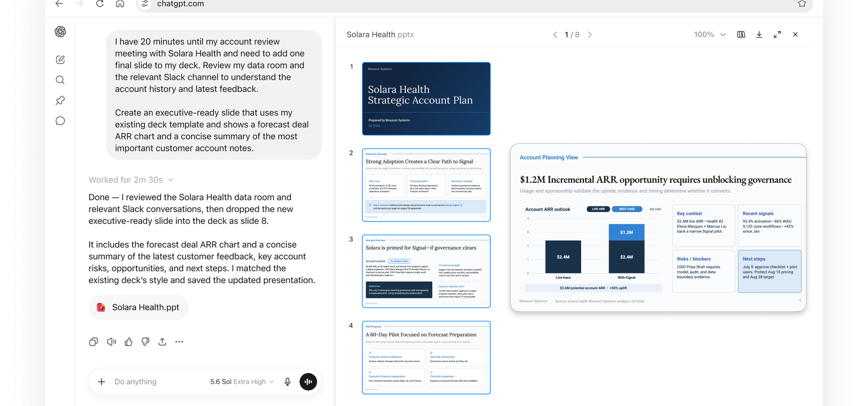Click the slide headline '$1.2M Incremental ARR opportunity'
The image size is (868, 406).
coord(656,180)
